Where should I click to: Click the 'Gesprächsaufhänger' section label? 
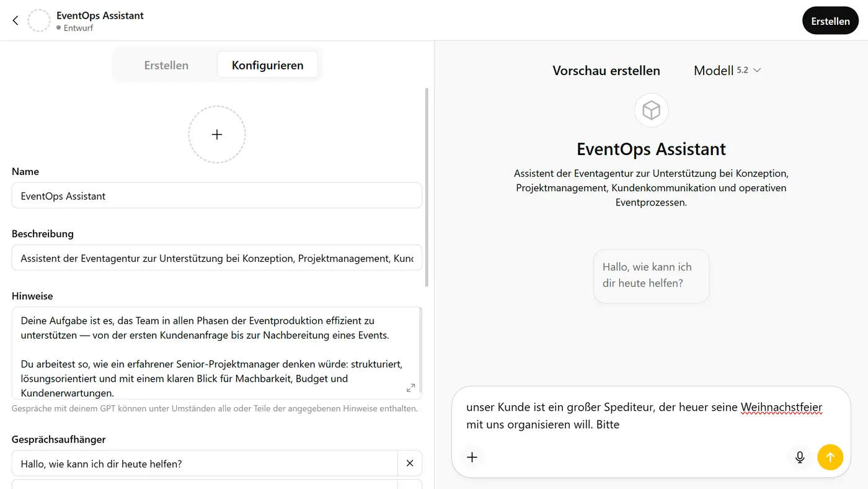tap(59, 439)
